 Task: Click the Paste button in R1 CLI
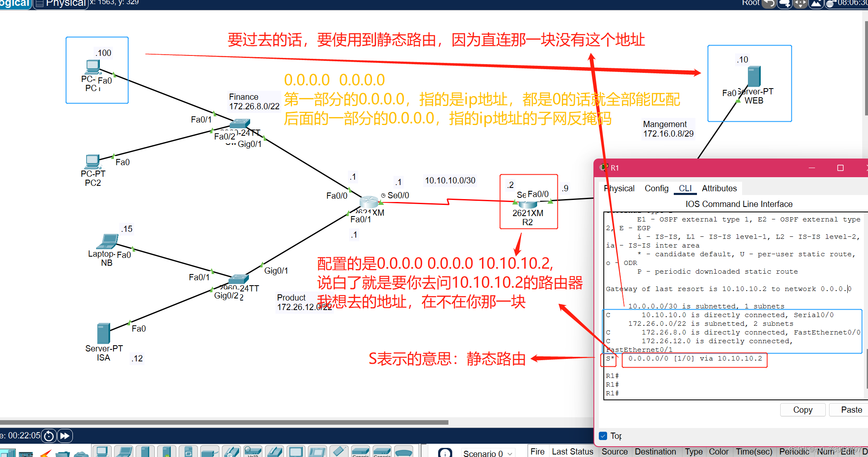[x=851, y=409]
